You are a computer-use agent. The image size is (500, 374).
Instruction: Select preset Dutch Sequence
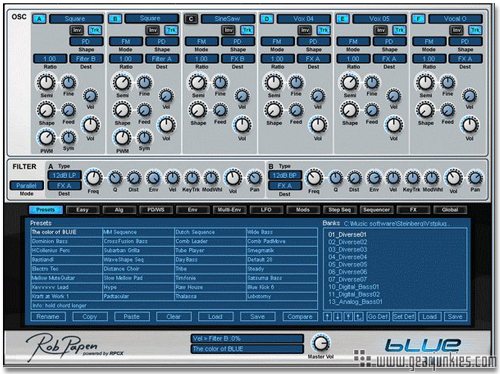(x=210, y=232)
